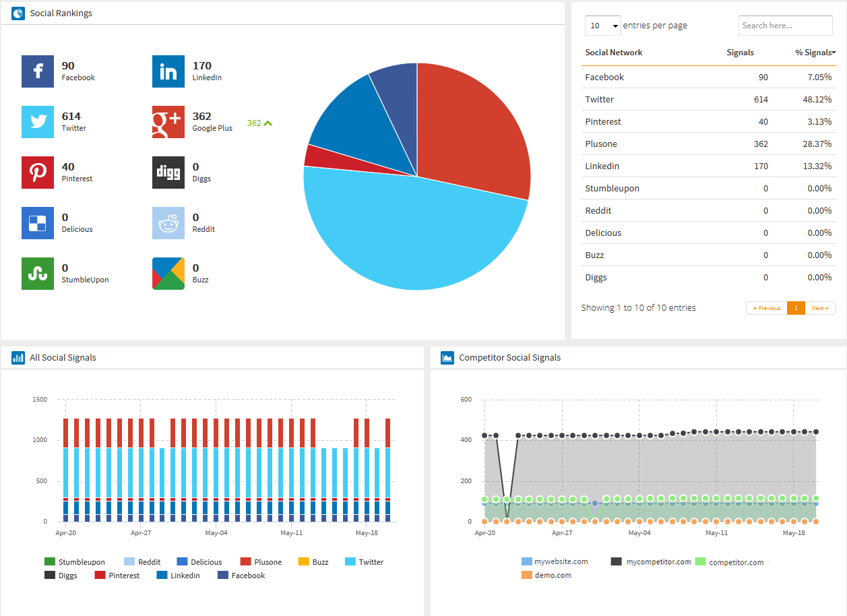Click the Search here input field

click(x=785, y=26)
